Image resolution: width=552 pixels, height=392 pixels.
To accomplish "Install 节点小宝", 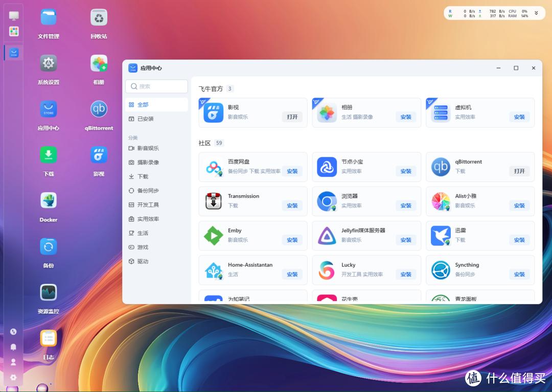I will click(x=405, y=171).
